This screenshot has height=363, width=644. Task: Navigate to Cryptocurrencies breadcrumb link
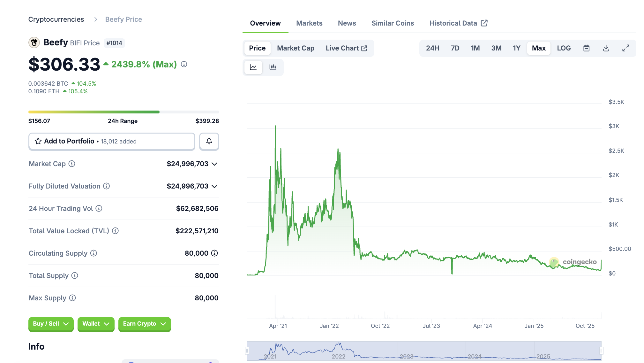click(x=56, y=19)
